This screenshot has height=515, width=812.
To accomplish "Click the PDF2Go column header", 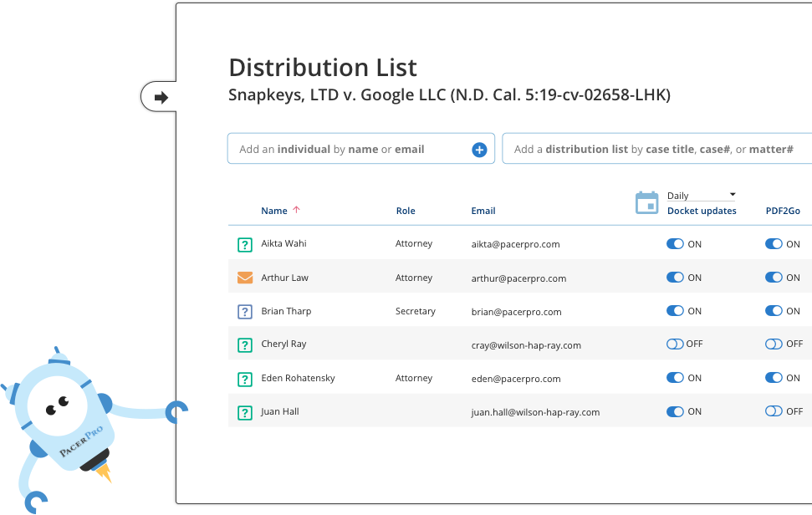I will click(x=783, y=211).
